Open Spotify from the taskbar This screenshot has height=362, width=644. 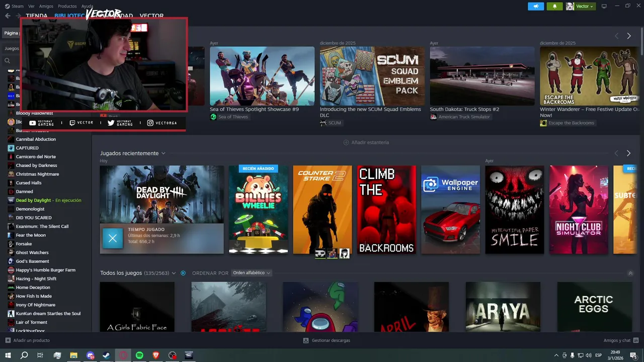point(139,355)
